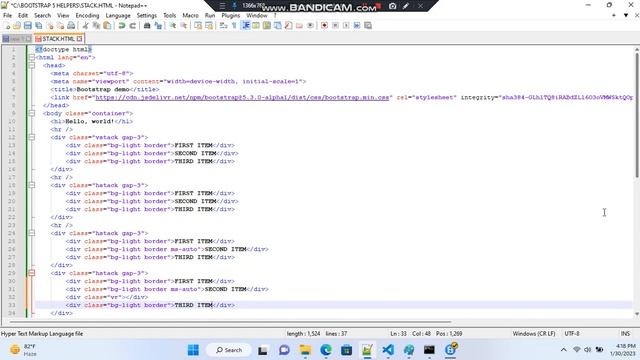Click the bootstrap.min.css CDN link on line 7
The image size is (640, 360).
[242, 98]
